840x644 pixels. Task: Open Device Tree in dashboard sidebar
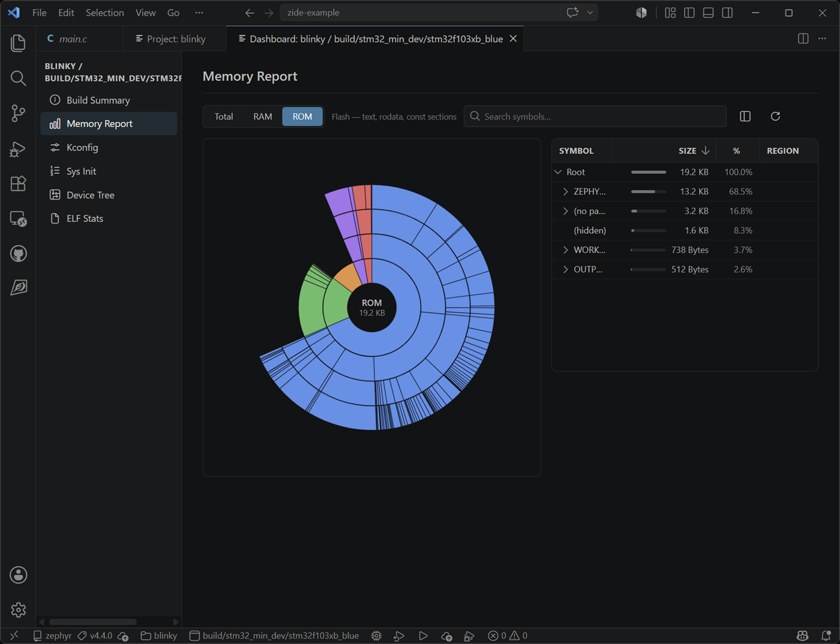tap(109, 195)
